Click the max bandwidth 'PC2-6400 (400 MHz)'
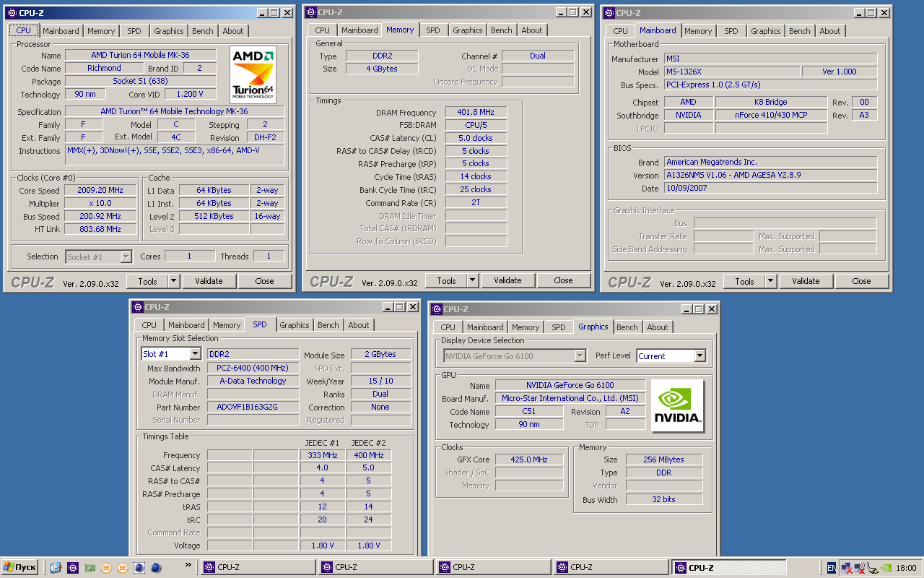Image resolution: width=924 pixels, height=578 pixels. 253,368
